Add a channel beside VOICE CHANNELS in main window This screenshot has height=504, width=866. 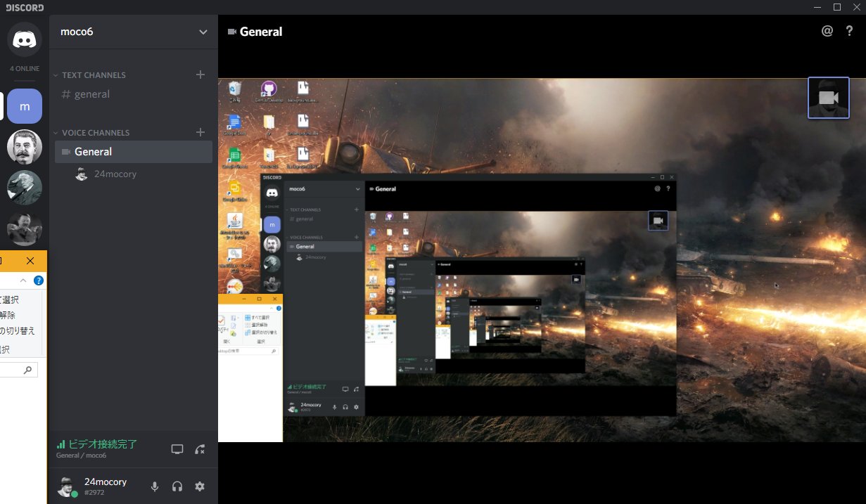coord(200,132)
